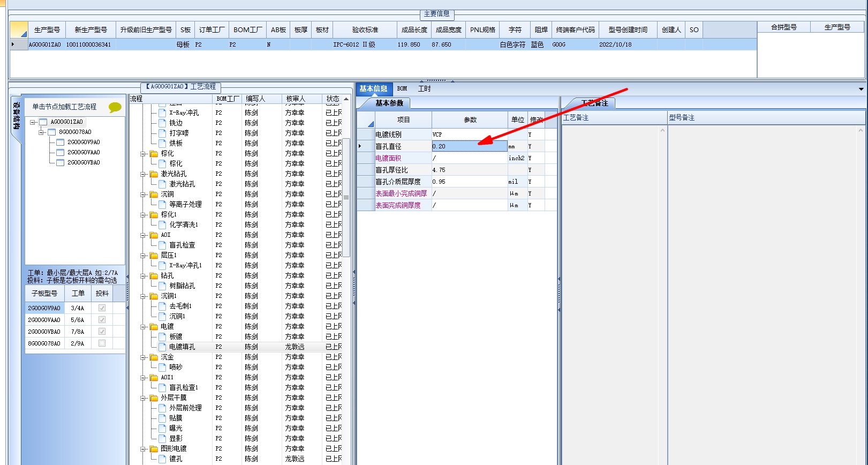Toggle 投料 checkbox for 8G00G078A0
868x465 pixels.
pos(102,343)
